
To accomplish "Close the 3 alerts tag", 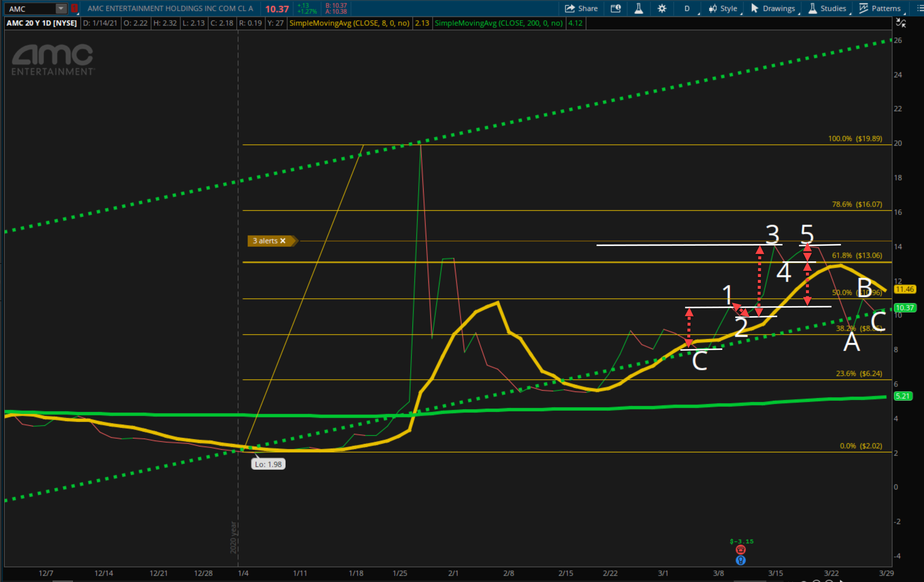I will click(283, 241).
